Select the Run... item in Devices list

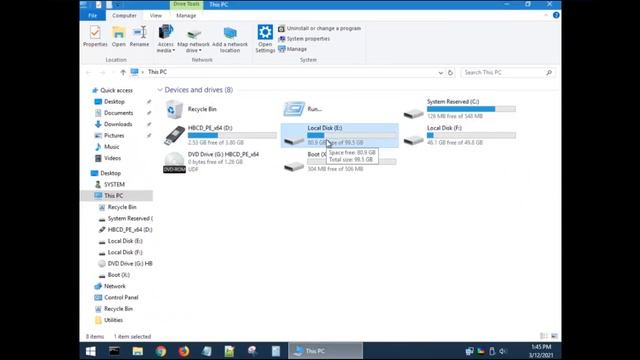coord(304,109)
